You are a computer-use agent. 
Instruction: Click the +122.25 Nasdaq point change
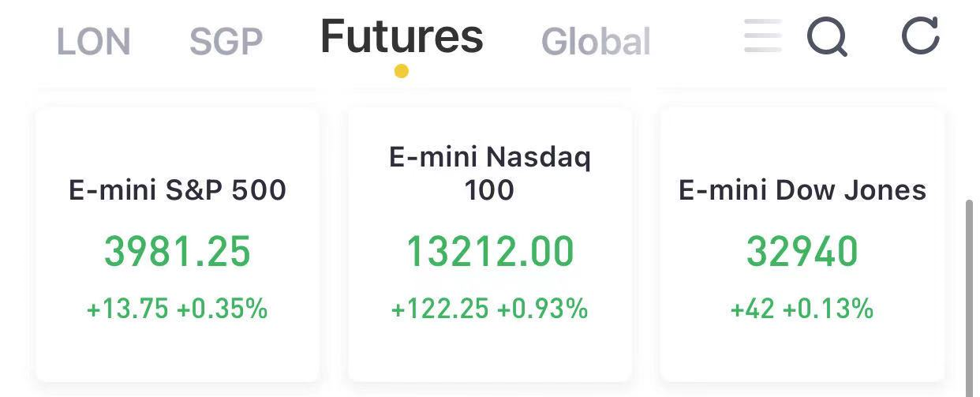[440, 309]
